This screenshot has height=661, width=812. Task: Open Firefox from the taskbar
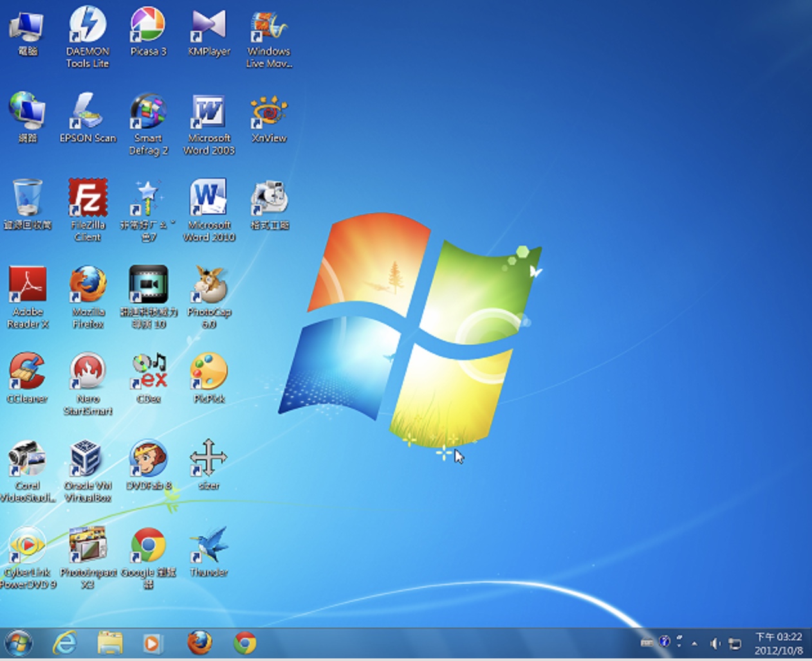(x=199, y=643)
